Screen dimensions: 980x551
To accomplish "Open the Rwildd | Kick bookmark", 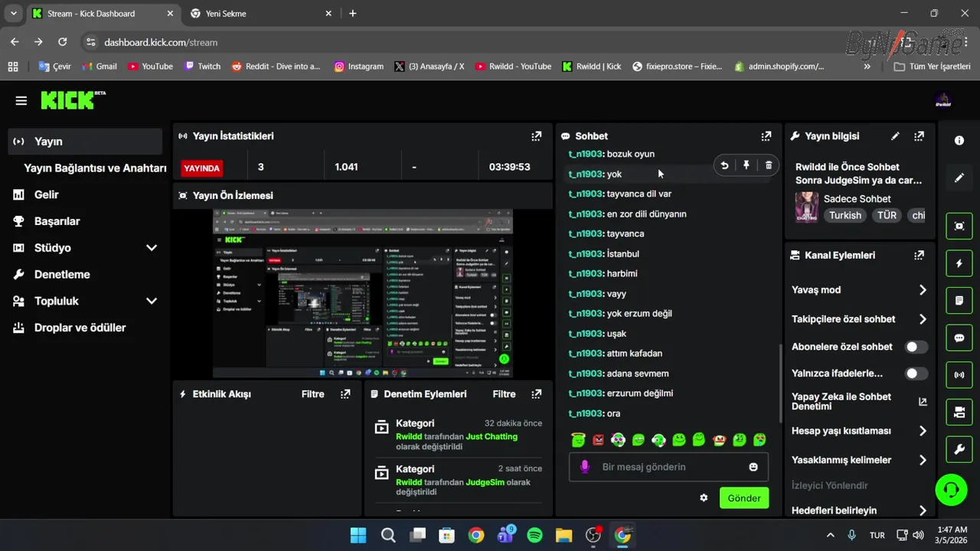I will [x=592, y=67].
